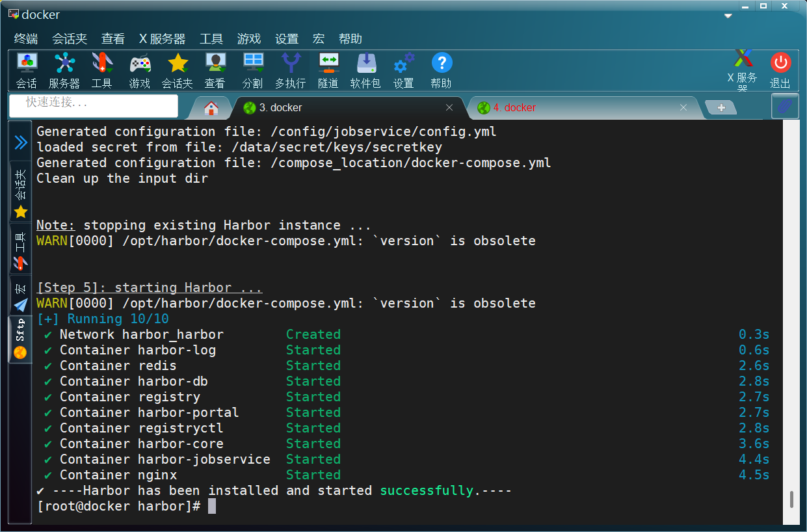Image resolution: width=807 pixels, height=532 pixels.
Task: Click the 服务器 (Servers) toolbar icon
Action: pos(64,70)
